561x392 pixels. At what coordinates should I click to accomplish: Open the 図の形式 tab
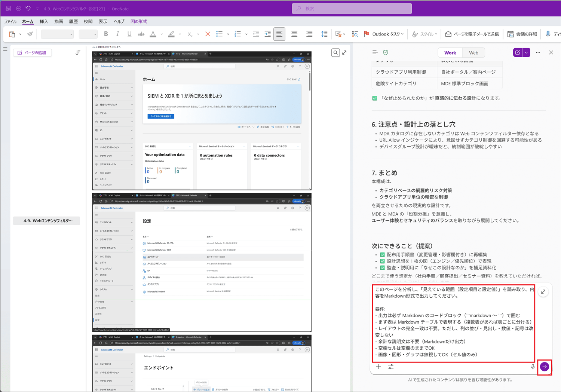[139, 22]
